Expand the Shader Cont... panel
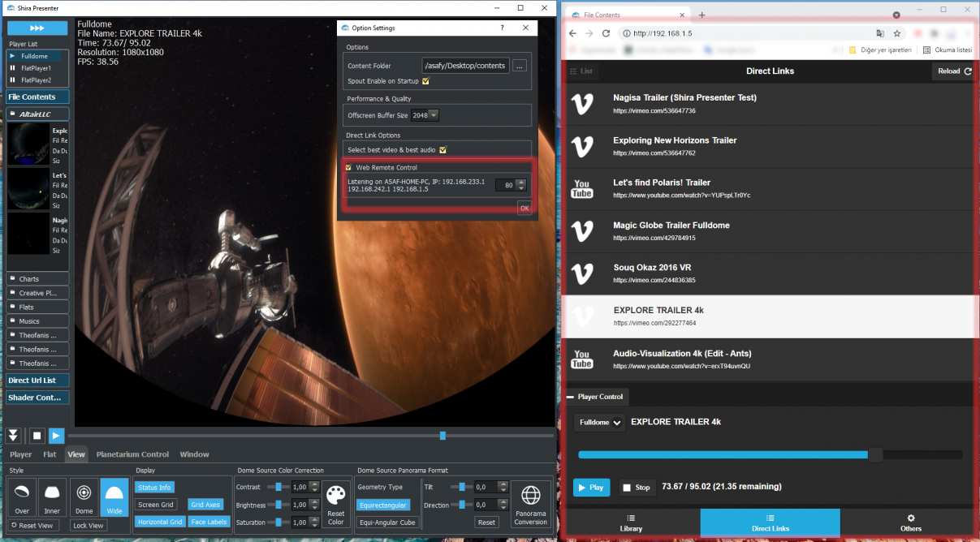The height and width of the screenshot is (542, 980). coord(37,398)
